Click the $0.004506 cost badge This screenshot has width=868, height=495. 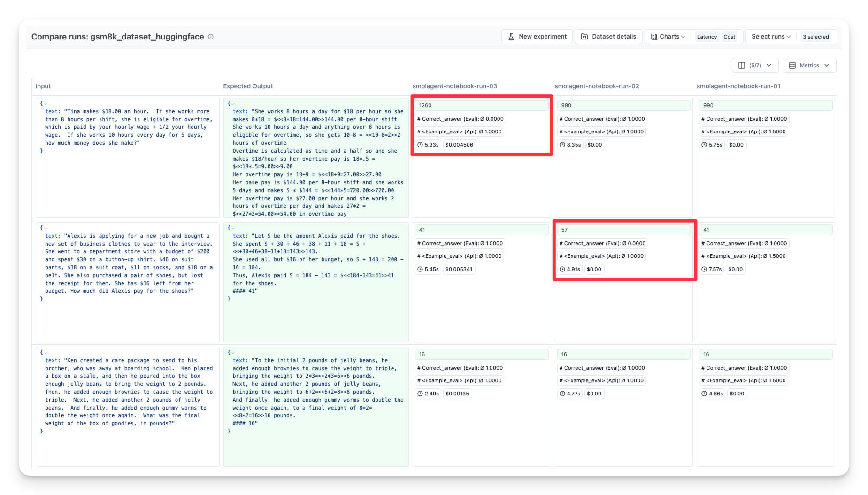pos(459,145)
